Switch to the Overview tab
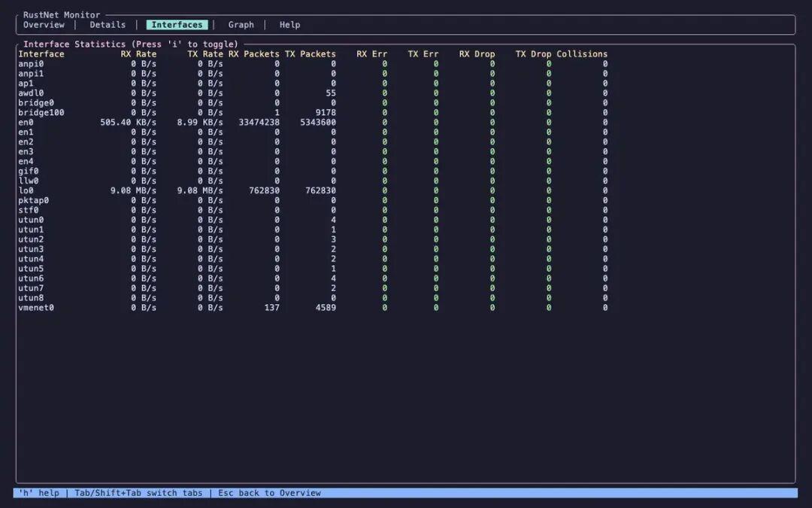 click(x=44, y=25)
